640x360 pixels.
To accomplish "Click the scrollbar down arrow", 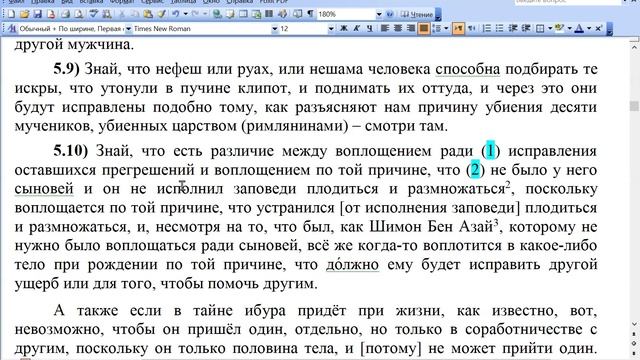I will (x=634, y=325).
